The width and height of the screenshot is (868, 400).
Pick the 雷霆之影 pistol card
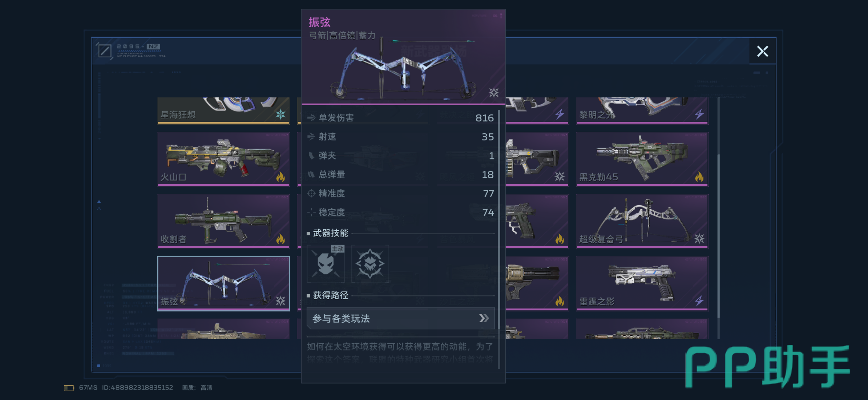tap(642, 283)
